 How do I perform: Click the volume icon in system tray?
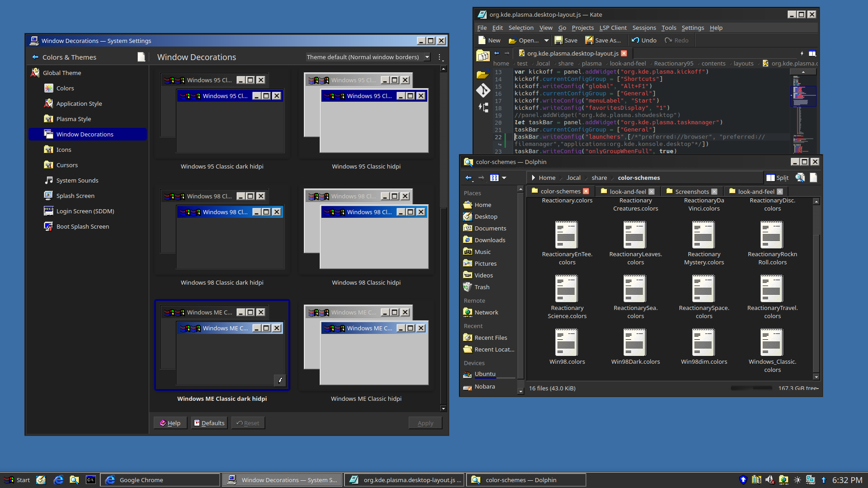pos(770,480)
